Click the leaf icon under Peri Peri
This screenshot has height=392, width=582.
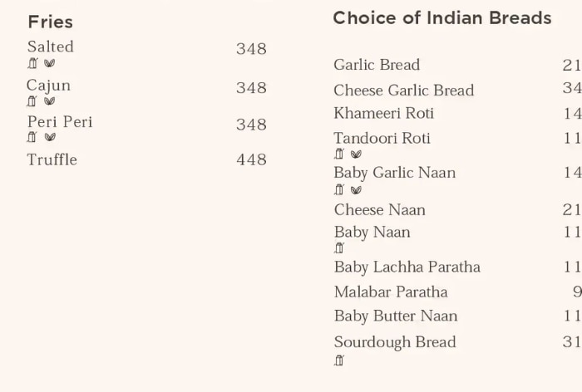click(x=50, y=137)
